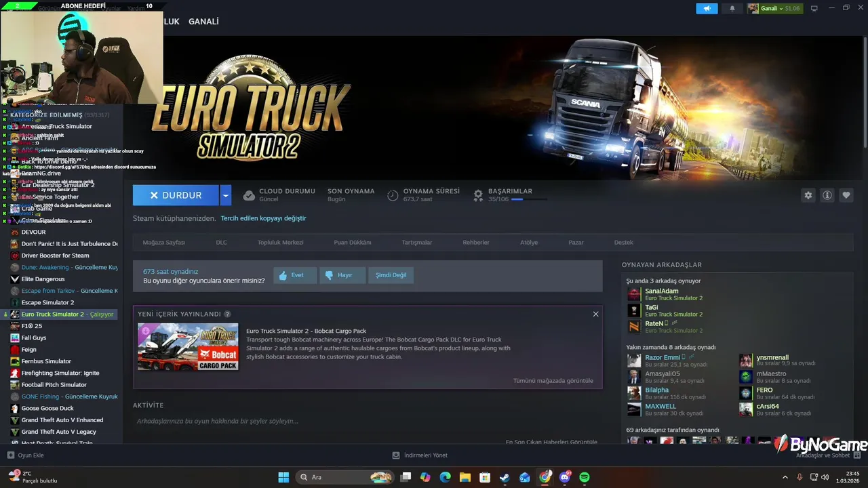The image size is (868, 488).
Task: Open Microsoft Edge from the taskbar
Action: click(x=445, y=477)
